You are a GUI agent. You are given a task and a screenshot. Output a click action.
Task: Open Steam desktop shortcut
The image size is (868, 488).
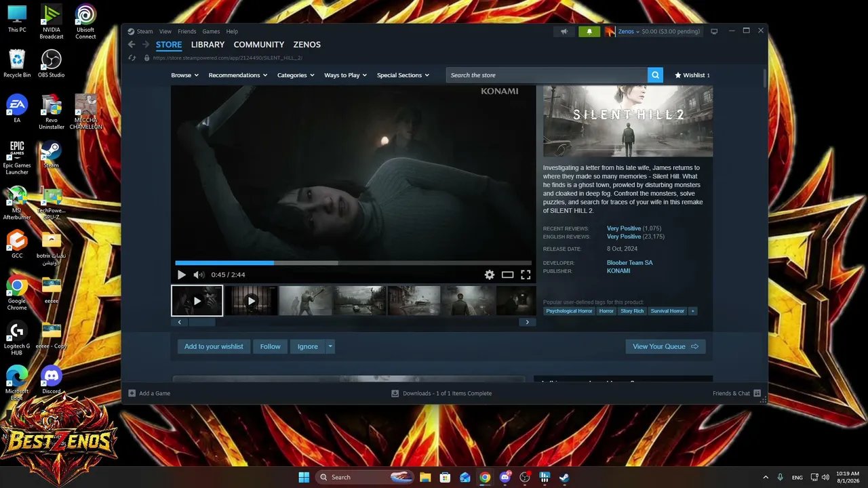point(51,154)
